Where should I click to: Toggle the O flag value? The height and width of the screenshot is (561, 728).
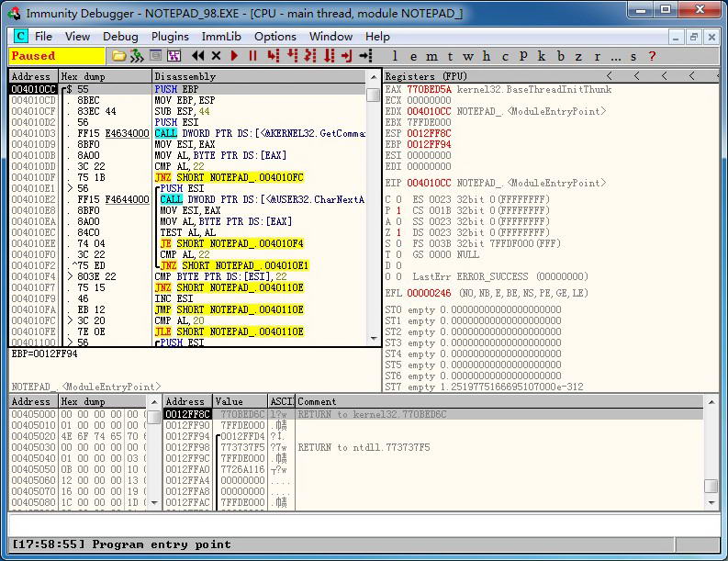point(398,276)
